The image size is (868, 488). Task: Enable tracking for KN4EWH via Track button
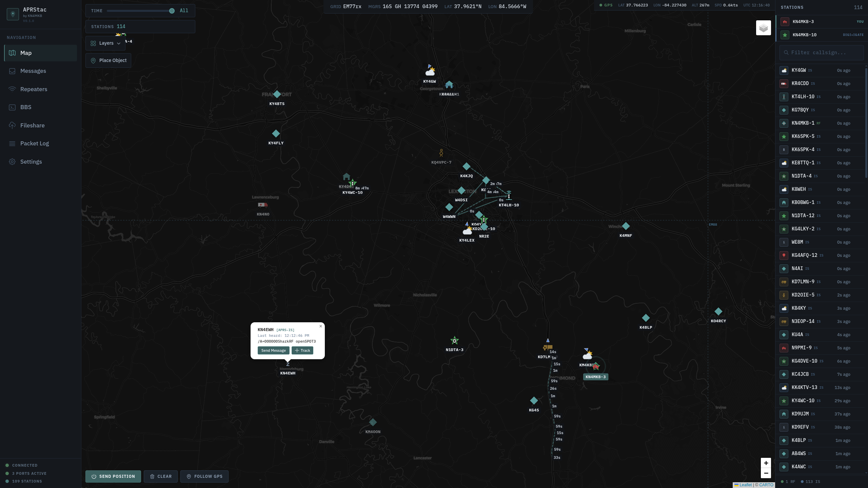click(x=302, y=350)
